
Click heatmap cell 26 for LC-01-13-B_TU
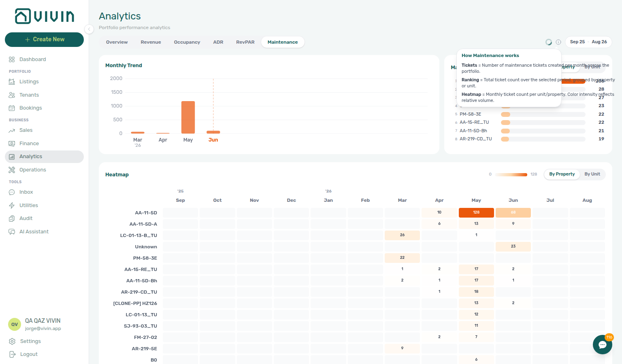pyautogui.click(x=402, y=235)
